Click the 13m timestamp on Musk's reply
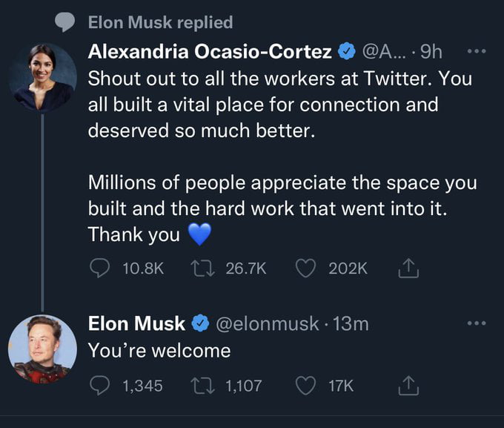Screen dimensions: 504x428 click(x=351, y=324)
